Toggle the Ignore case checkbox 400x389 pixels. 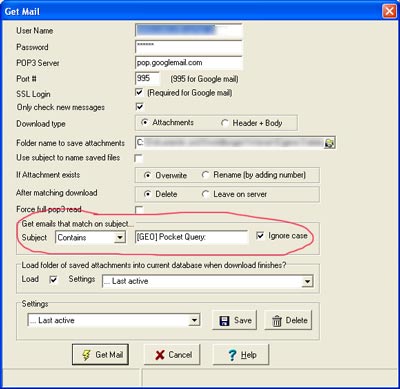[260, 236]
